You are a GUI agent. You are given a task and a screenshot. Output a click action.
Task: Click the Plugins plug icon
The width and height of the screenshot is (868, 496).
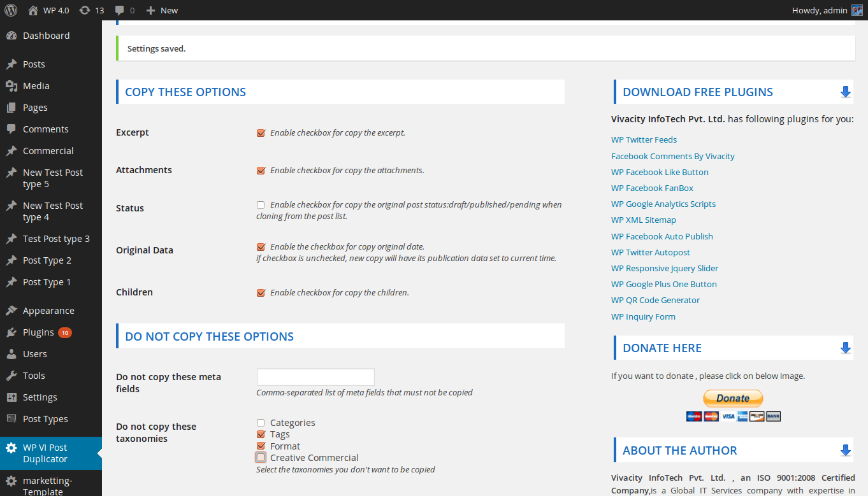pos(11,332)
